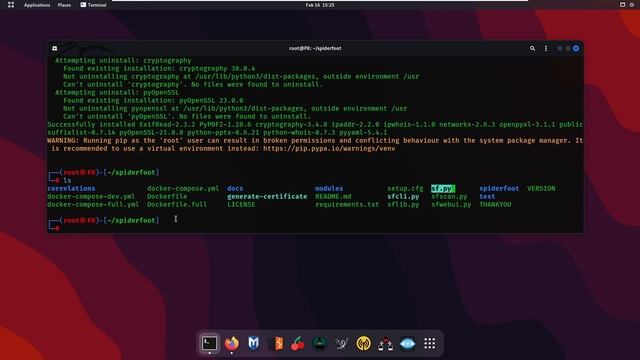Viewport: 640px width, 360px height.
Task: Click the LICENSE filename
Action: [241, 204]
